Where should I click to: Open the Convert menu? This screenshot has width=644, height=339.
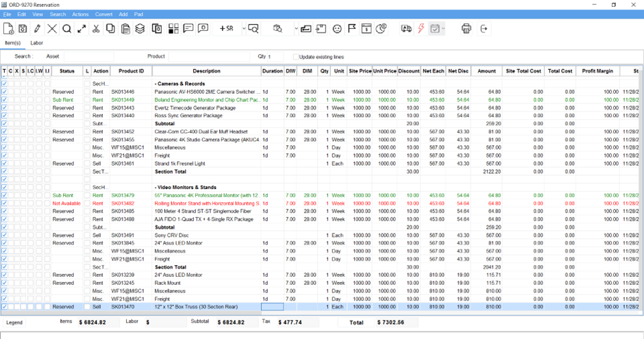103,14
